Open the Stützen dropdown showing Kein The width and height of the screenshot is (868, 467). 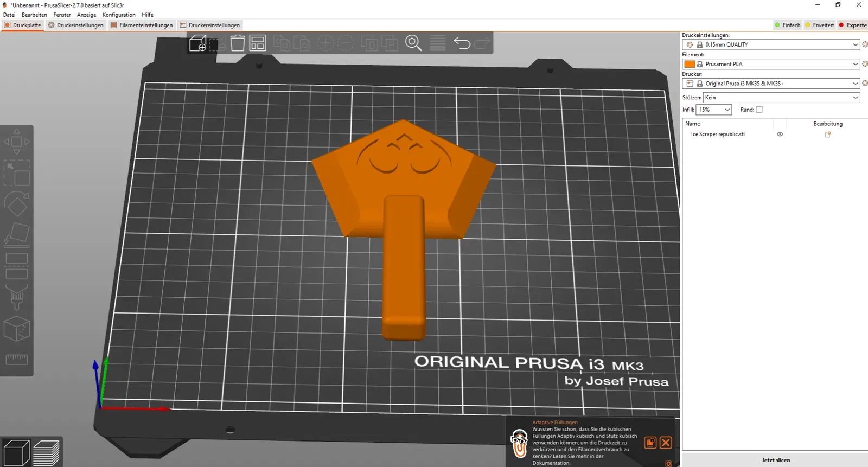click(x=781, y=98)
